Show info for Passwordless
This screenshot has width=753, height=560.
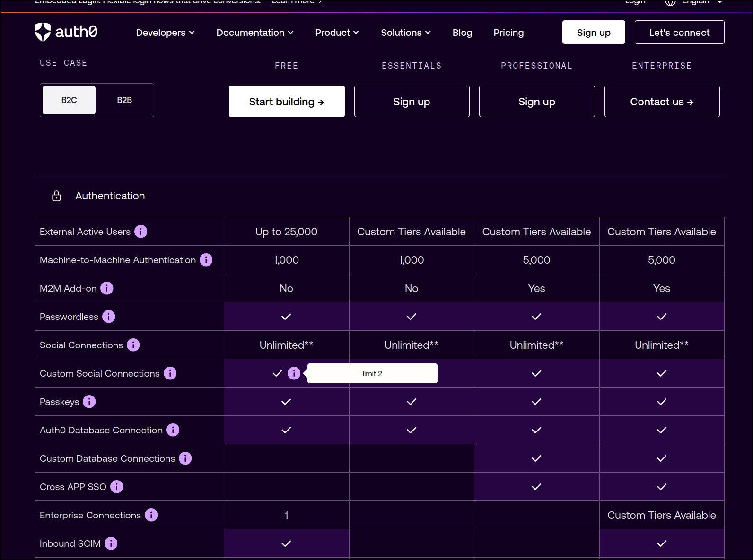coord(109,317)
